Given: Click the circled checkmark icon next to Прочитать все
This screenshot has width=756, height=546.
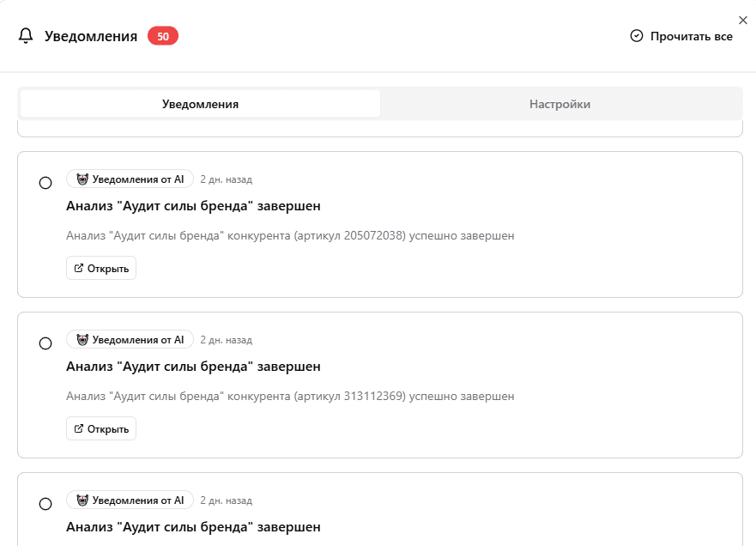Looking at the screenshot, I should (x=637, y=36).
